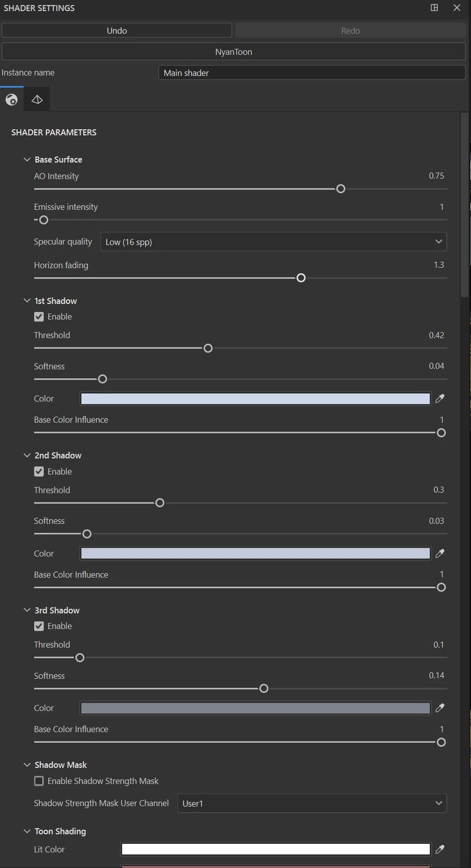Click the Emissive intensity value 1

[442, 207]
